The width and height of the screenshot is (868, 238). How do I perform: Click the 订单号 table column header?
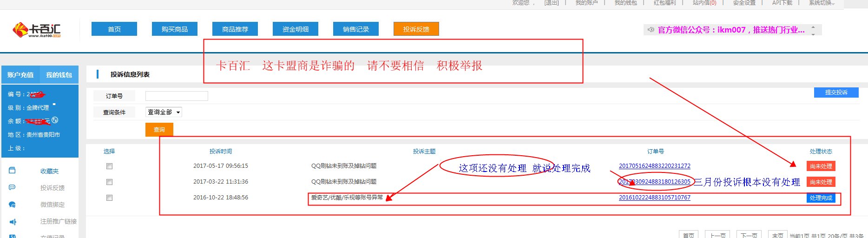(x=656, y=152)
